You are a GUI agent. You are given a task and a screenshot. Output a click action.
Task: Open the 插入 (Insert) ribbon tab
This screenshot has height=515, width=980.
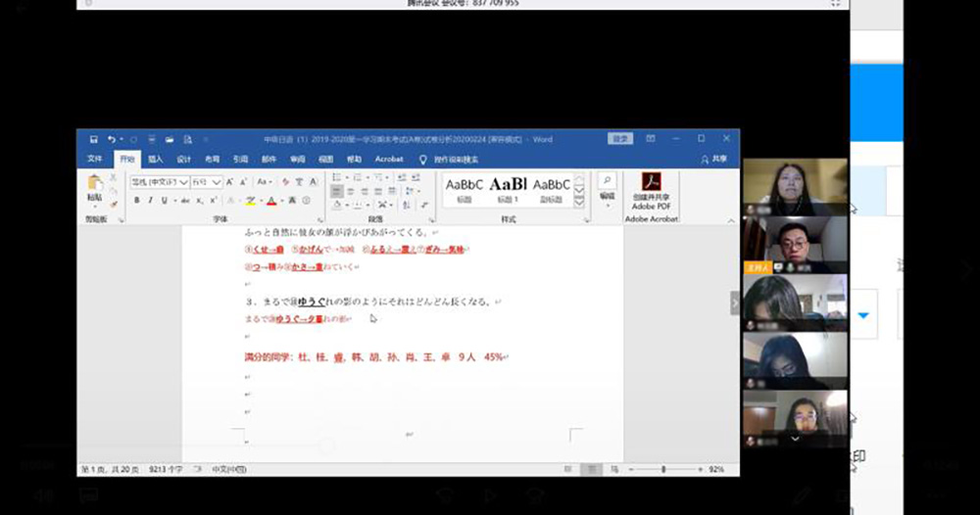point(156,160)
